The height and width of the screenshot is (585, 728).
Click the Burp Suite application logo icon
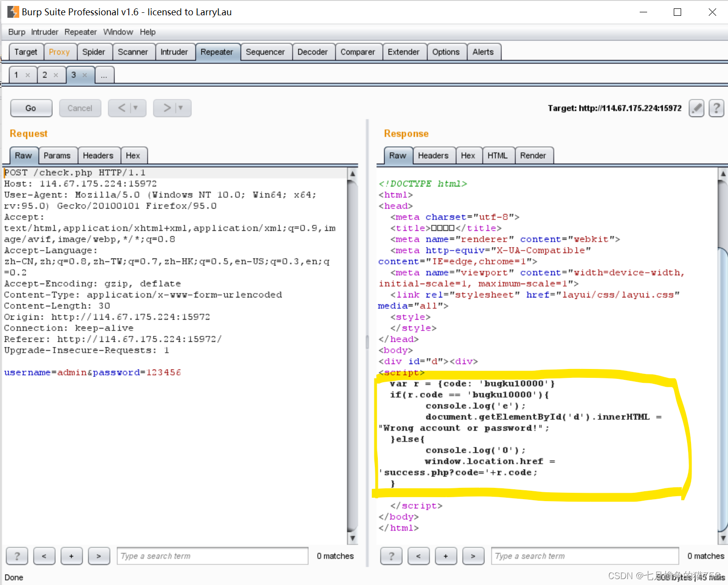point(13,12)
